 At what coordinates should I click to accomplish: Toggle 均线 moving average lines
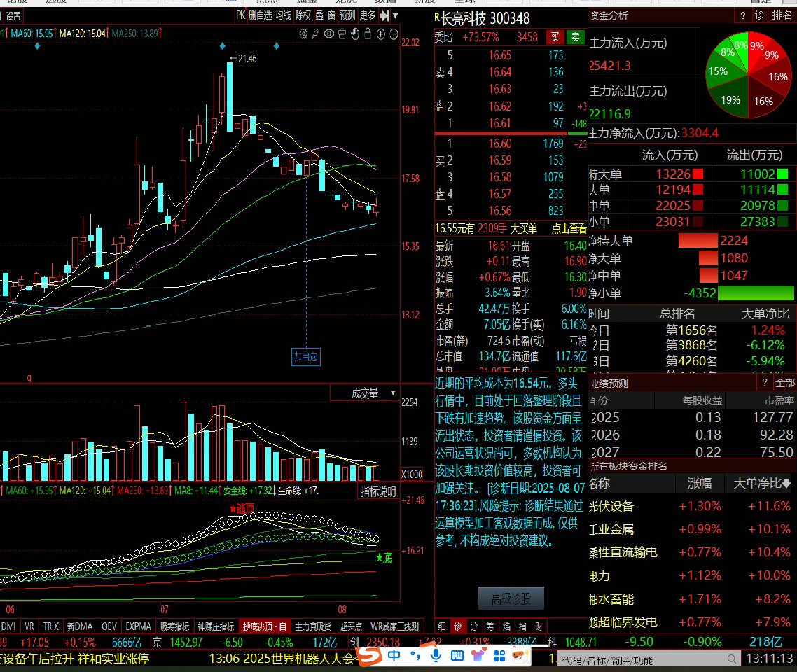[x=283, y=15]
